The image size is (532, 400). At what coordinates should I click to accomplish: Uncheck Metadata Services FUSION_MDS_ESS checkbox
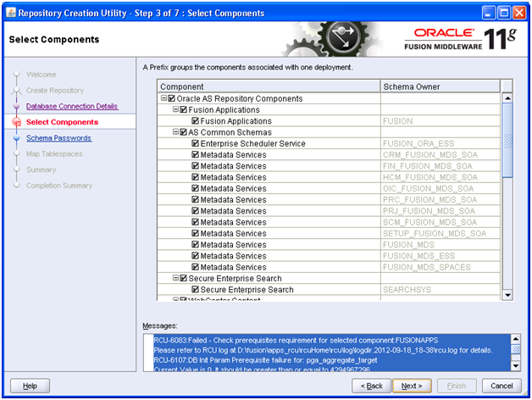195,255
